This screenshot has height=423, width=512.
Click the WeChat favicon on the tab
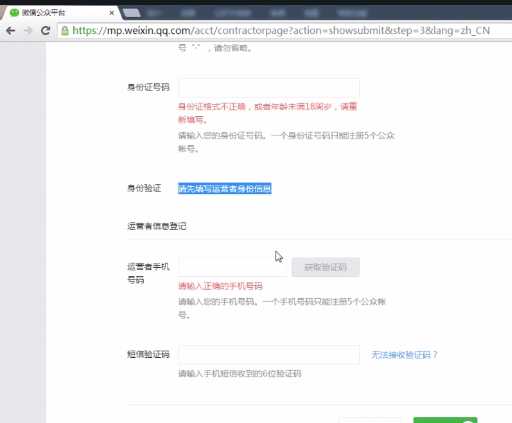point(14,13)
